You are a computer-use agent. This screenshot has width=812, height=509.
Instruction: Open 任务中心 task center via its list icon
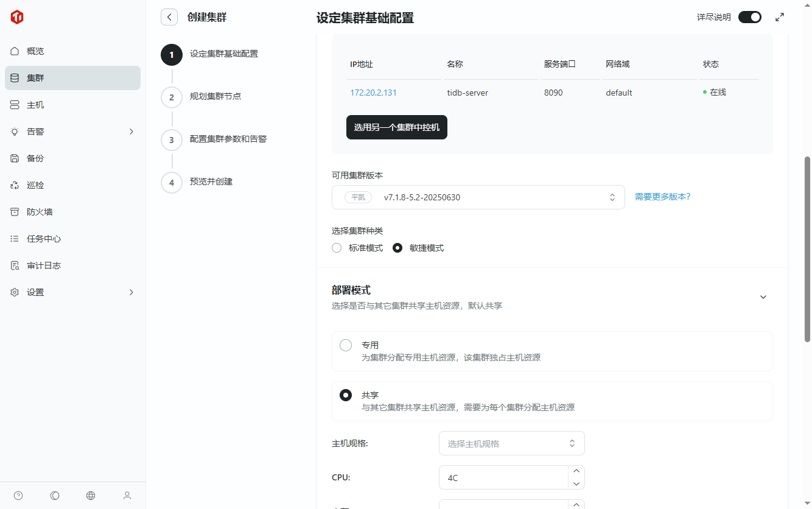15,239
